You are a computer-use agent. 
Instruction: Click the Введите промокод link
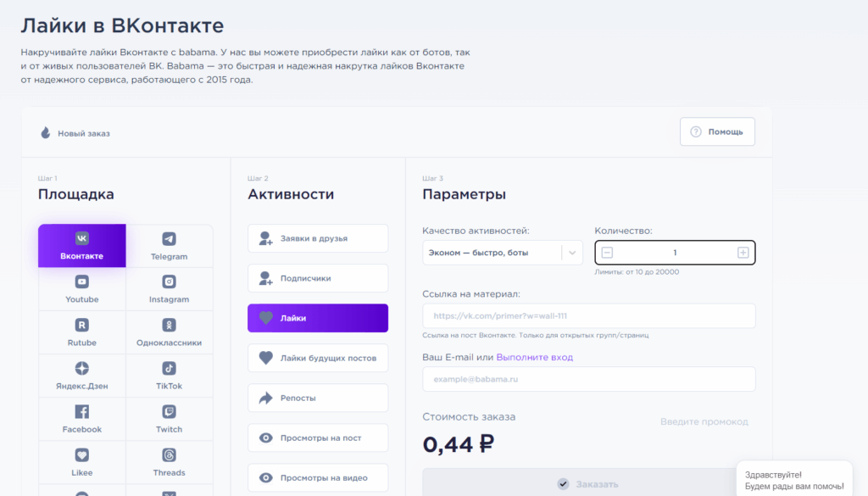click(704, 422)
